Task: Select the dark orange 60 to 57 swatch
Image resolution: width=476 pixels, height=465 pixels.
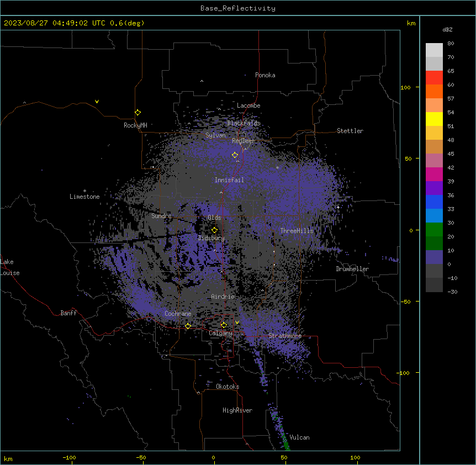Action: [434, 91]
